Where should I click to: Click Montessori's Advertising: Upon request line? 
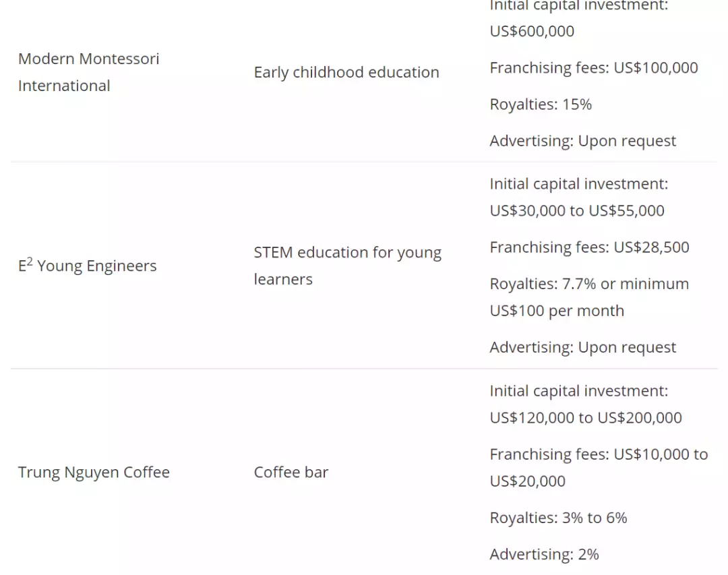coord(582,141)
